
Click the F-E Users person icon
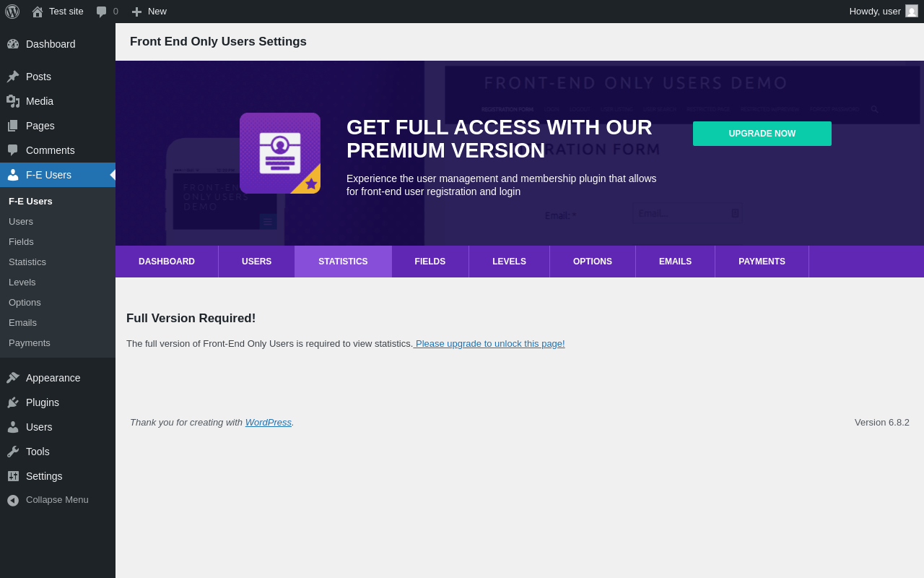click(x=13, y=175)
